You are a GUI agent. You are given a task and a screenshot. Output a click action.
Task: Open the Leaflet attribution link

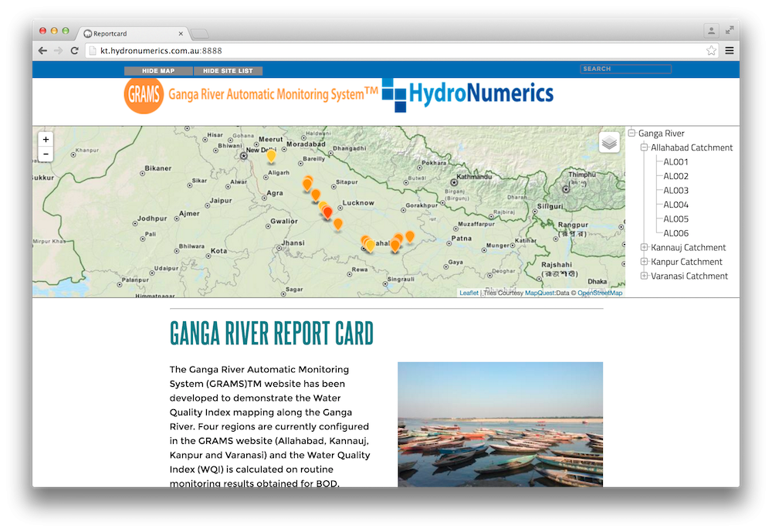[x=469, y=293]
